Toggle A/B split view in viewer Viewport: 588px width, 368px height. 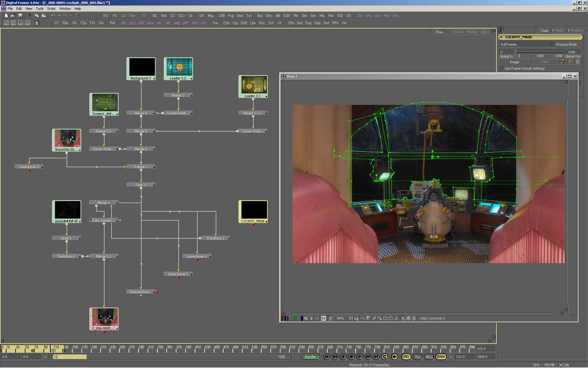point(409,318)
